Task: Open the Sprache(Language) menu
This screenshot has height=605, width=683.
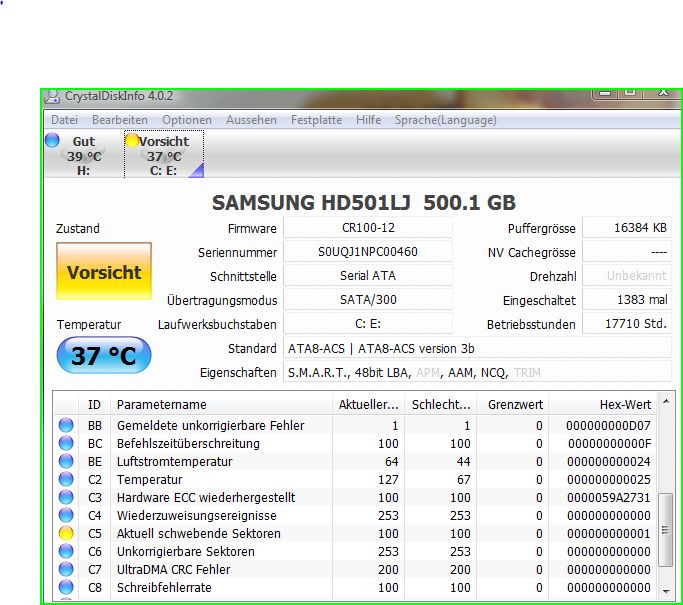Action: point(446,120)
